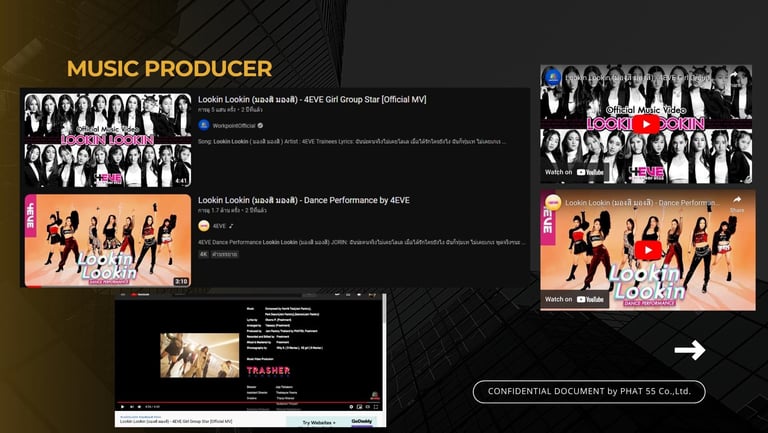Toggle theater mode in bottom YouTube player
768x433 pixels.
pos(368,407)
